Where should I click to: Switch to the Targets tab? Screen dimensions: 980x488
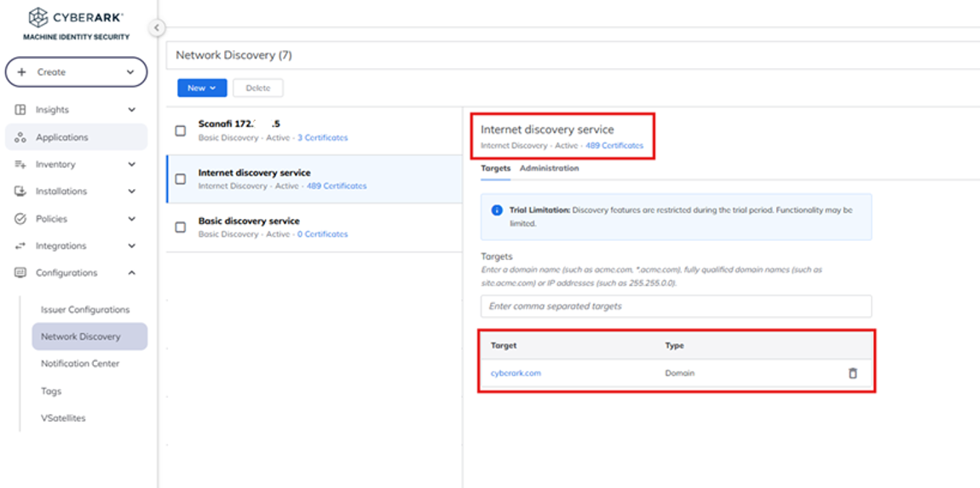click(x=495, y=168)
